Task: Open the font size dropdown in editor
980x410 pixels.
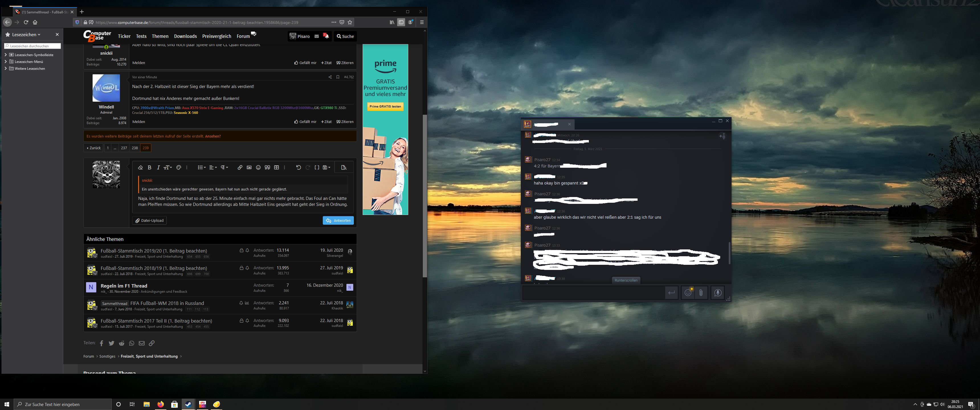Action: 168,167
